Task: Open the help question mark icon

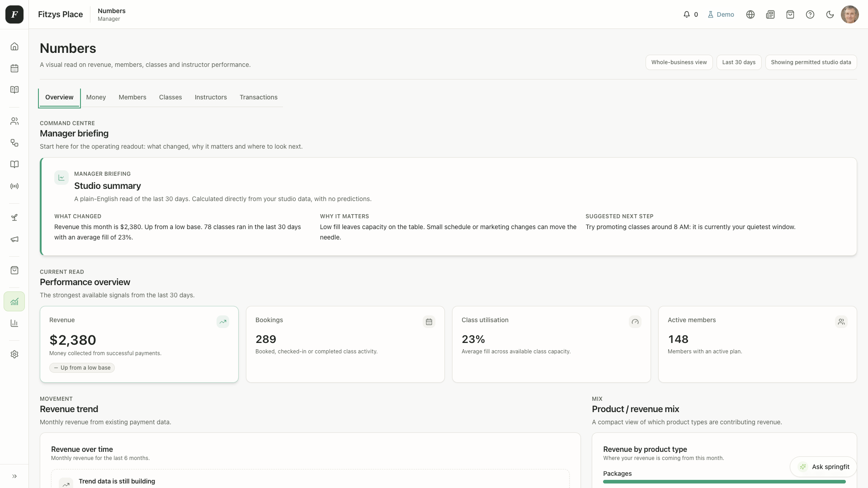Action: pos(810,14)
